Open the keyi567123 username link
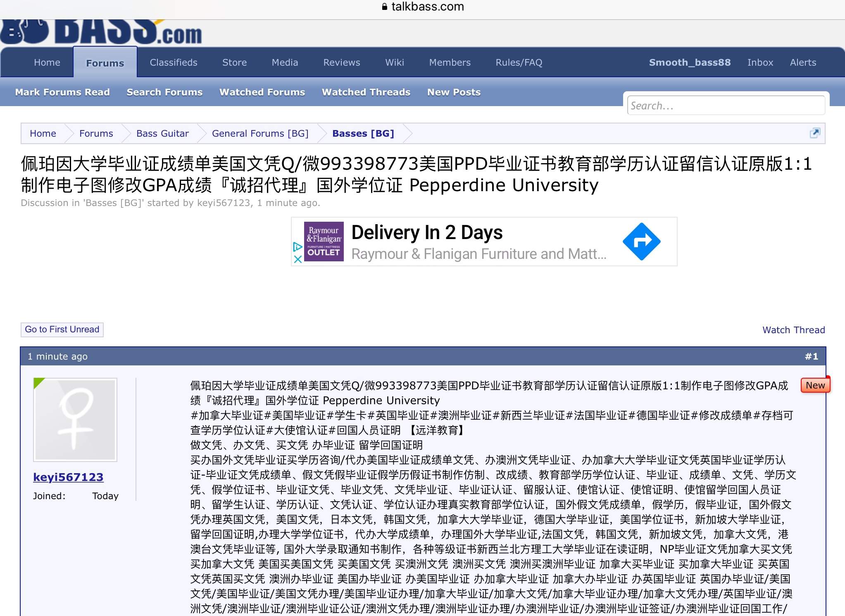This screenshot has width=845, height=616. 68,477
